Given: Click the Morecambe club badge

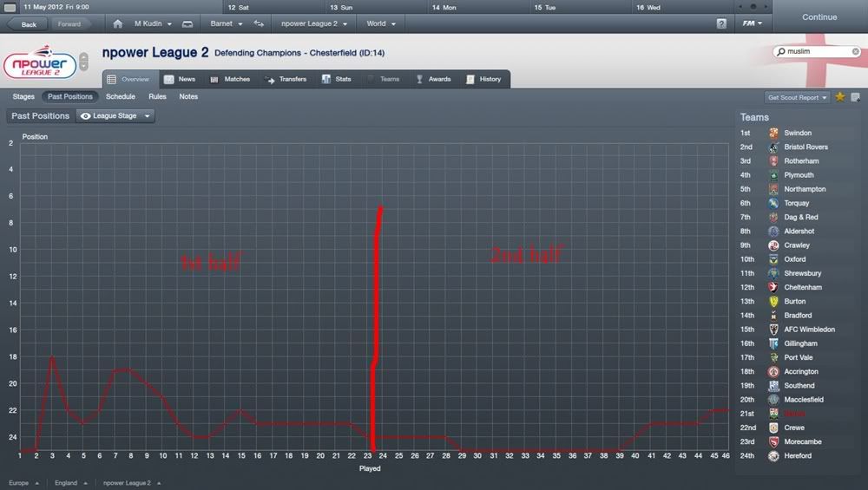Looking at the screenshot, I should tap(773, 442).
